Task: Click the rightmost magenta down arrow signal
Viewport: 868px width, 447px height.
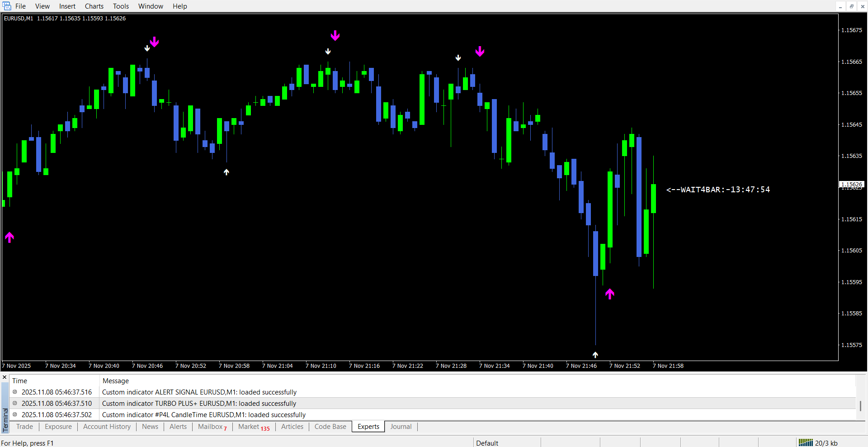Action: (x=480, y=52)
